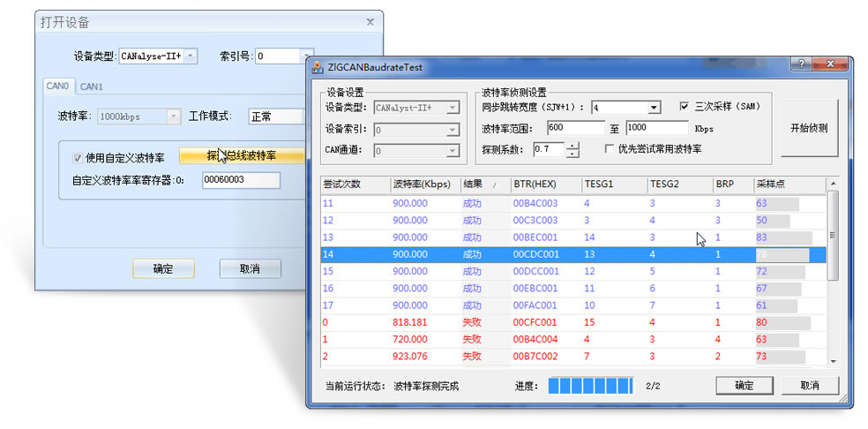This screenshot has width=868, height=429.
Task: Click sample point bar of row 17
Action: pos(776,306)
